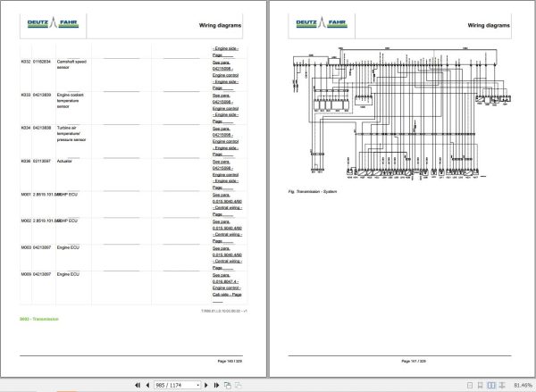Select the K033 code cell
The width and height of the screenshot is (536, 392).
tap(26, 95)
